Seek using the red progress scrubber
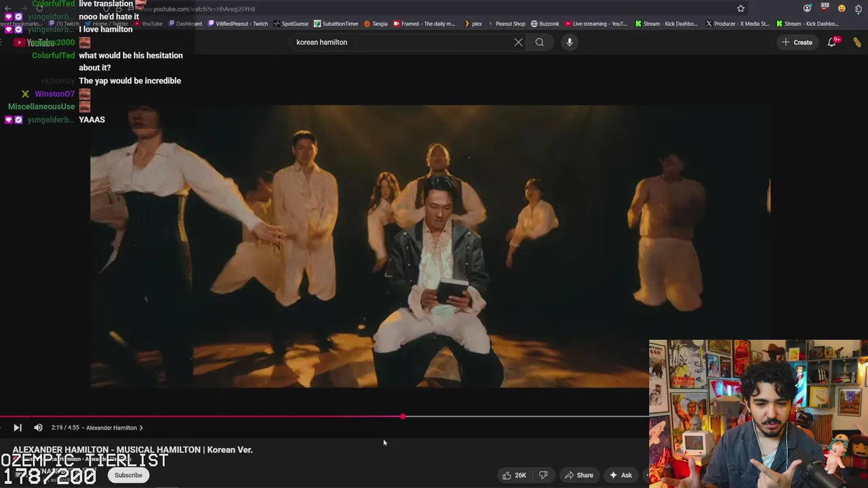The height and width of the screenshot is (488, 868). point(403,416)
